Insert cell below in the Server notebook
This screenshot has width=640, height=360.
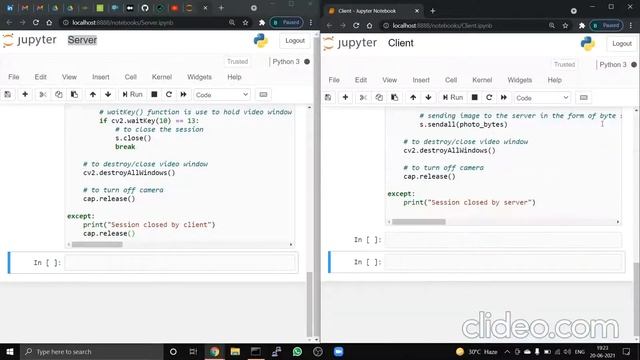(25, 95)
